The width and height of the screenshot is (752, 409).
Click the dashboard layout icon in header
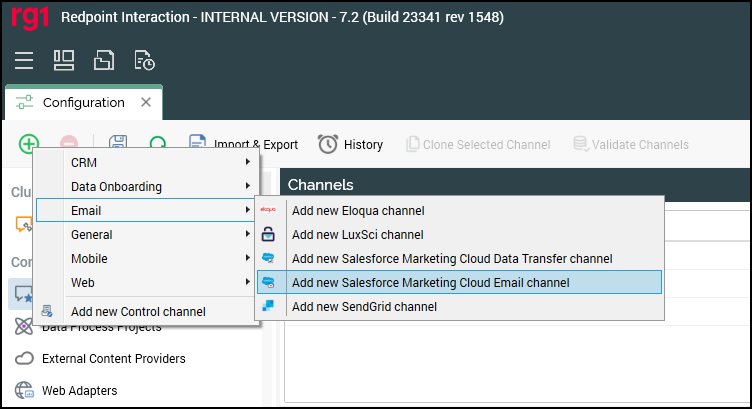coord(65,61)
